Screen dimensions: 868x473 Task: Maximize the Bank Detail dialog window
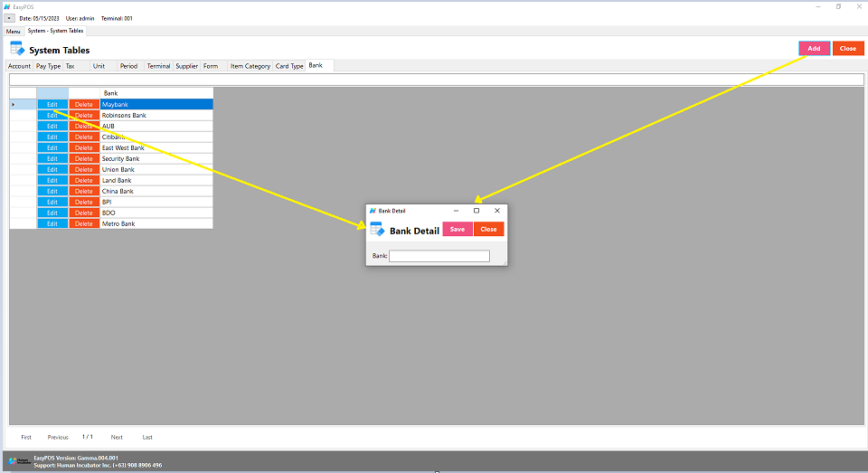tap(476, 211)
